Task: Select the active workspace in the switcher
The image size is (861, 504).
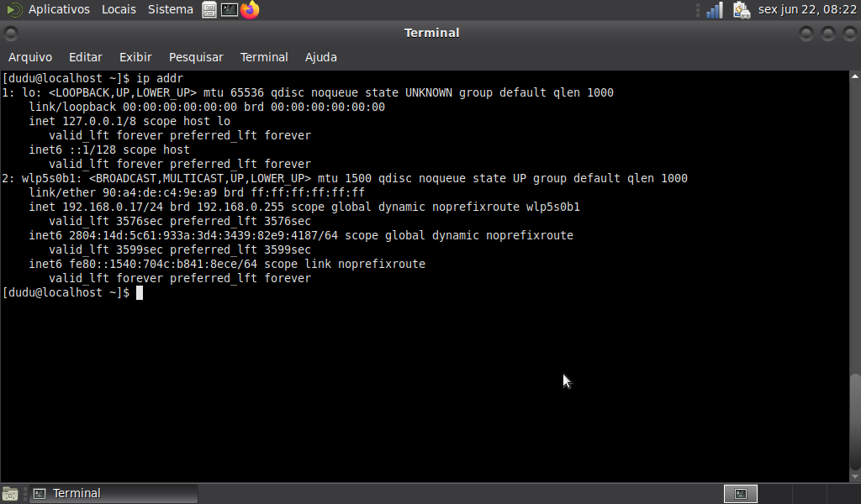Action: tap(740, 494)
